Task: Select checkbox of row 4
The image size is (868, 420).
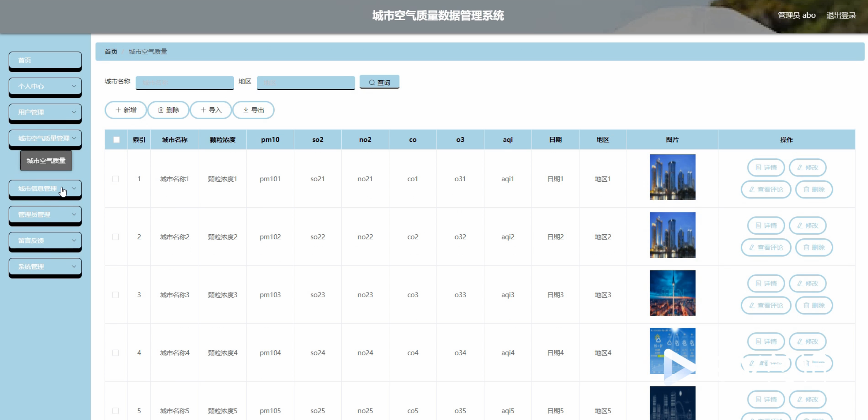Action: [x=116, y=353]
